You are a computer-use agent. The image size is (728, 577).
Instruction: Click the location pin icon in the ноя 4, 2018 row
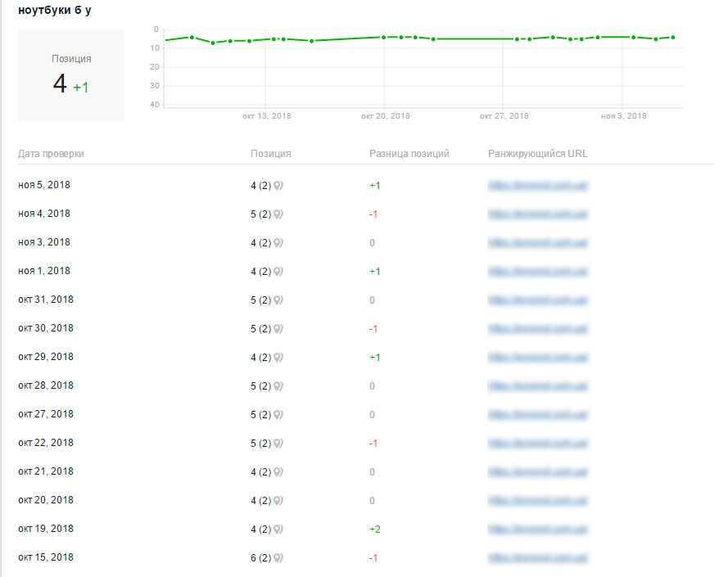[x=278, y=214]
